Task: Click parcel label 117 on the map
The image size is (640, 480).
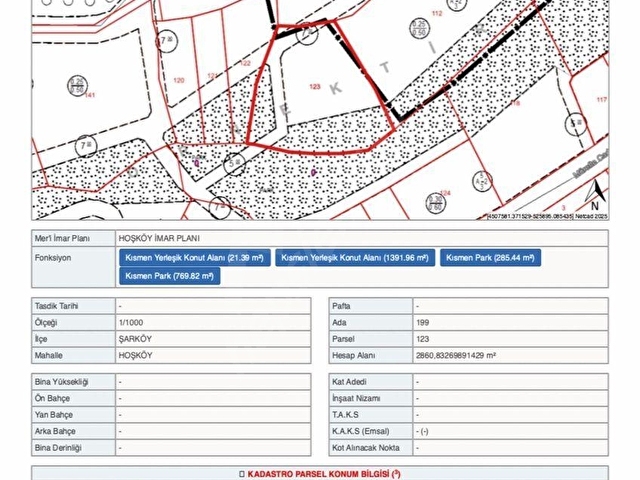Action: point(602,100)
